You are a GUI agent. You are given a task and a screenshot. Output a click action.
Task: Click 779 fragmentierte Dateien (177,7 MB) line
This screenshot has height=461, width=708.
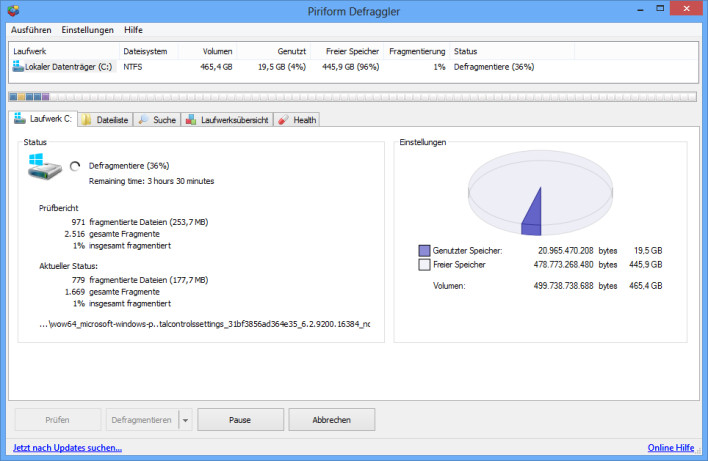140,280
